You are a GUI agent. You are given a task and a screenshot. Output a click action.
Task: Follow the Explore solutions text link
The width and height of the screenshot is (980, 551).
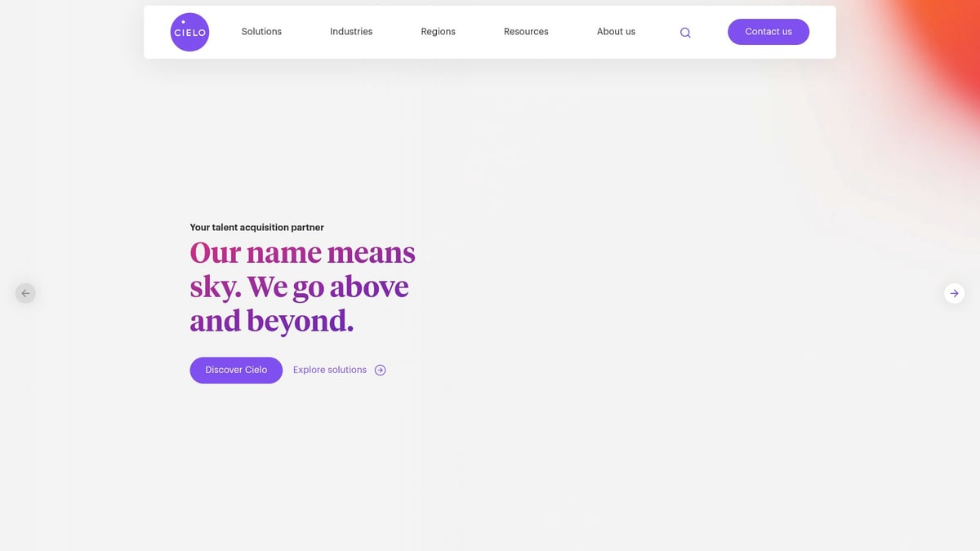click(330, 370)
